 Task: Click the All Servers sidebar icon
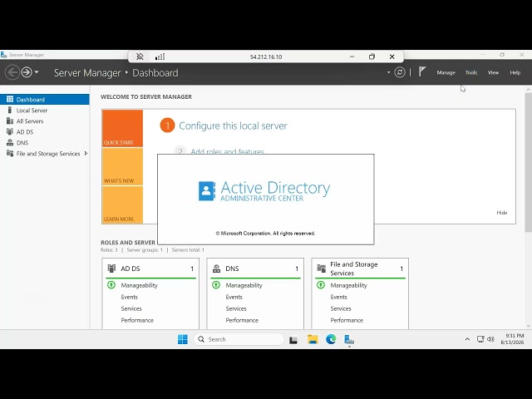10,121
